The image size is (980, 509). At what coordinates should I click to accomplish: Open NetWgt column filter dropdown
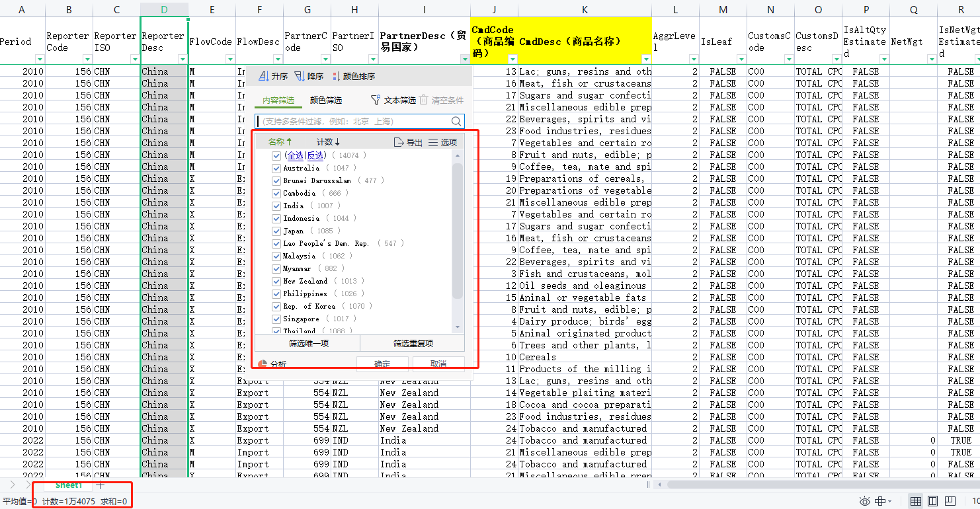pyautogui.click(x=932, y=59)
